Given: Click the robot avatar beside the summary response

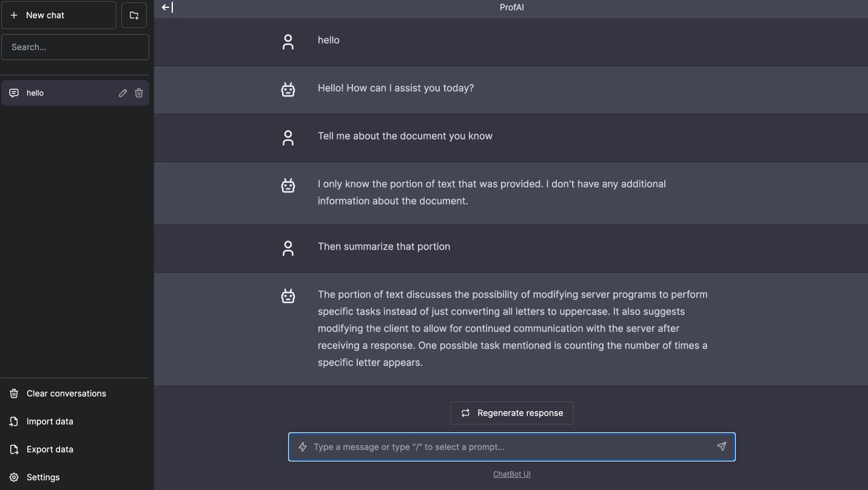Looking at the screenshot, I should (x=288, y=296).
